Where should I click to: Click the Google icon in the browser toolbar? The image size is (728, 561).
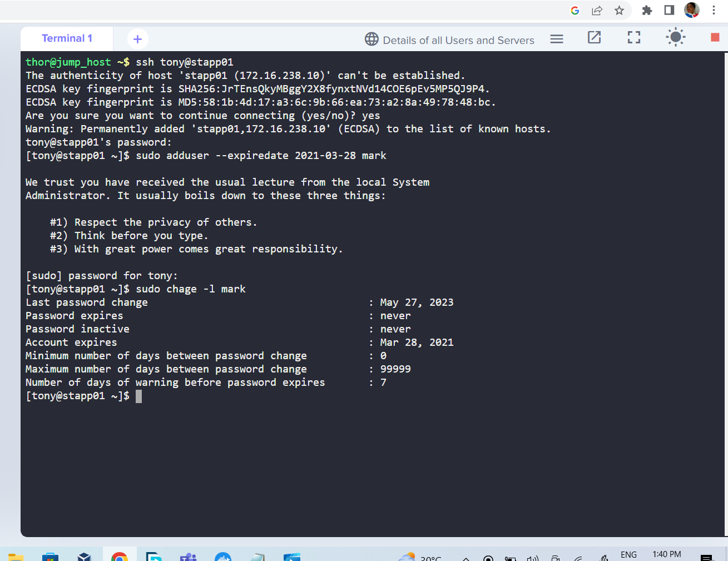[575, 10]
